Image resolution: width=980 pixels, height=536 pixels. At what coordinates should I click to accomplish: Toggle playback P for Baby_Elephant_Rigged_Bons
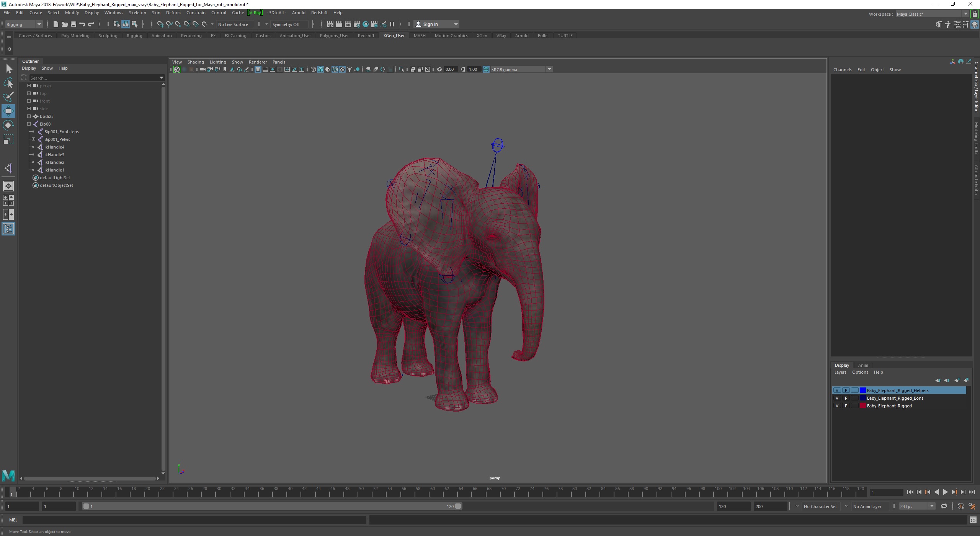click(846, 398)
